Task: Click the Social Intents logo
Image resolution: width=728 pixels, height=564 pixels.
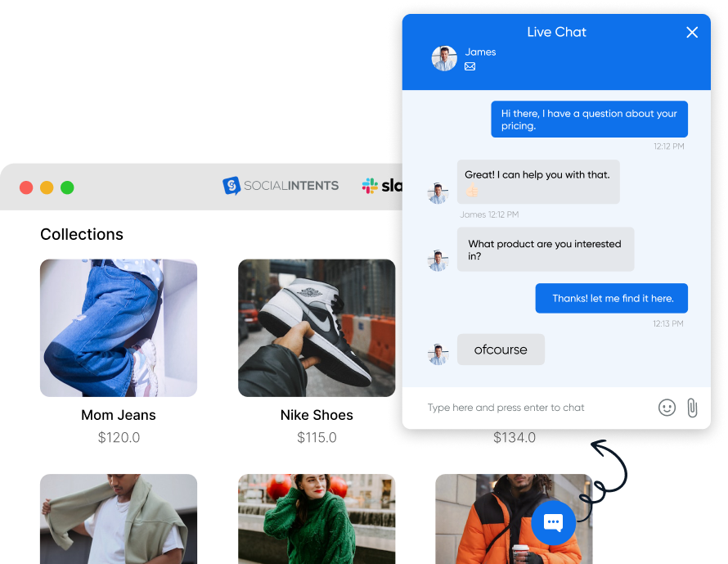Action: pos(281,186)
